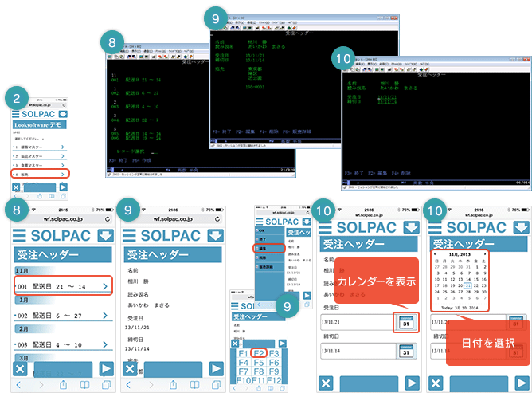The image size is (532, 393).
Task: Tap play arrow on the Looksoftware デモ screen
Action: 63,187
